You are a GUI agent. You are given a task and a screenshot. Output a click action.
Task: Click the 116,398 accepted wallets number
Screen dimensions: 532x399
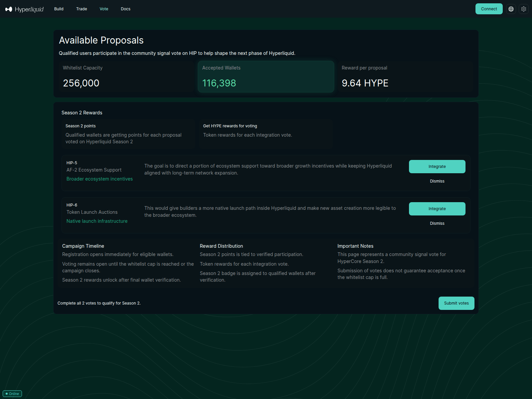pyautogui.click(x=219, y=83)
